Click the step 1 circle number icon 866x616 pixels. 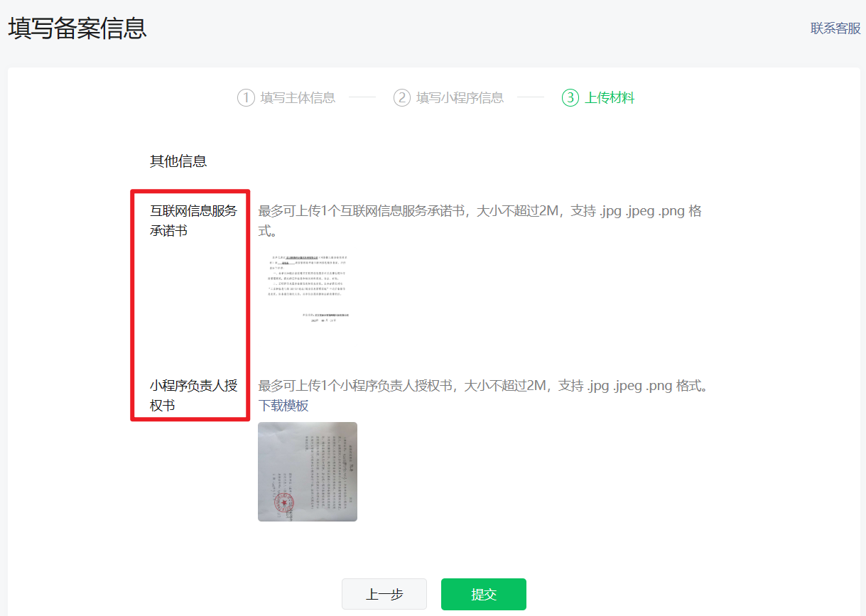point(246,97)
